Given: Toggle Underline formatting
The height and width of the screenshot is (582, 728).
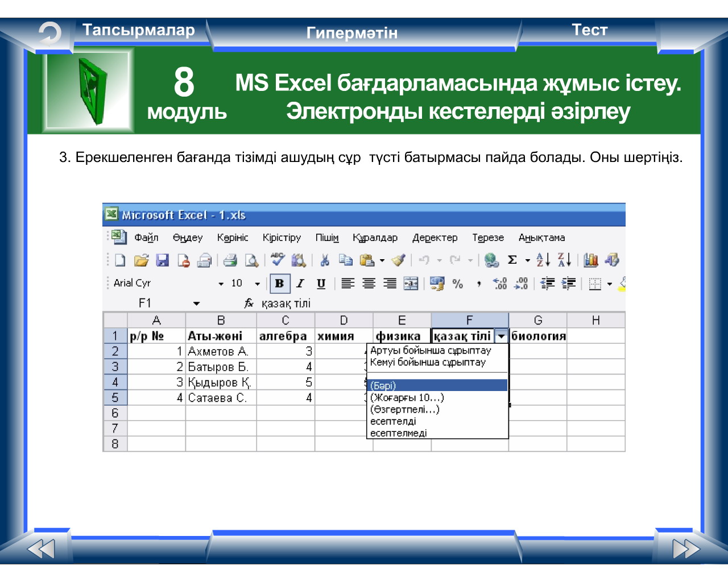Looking at the screenshot, I should coord(321,284).
